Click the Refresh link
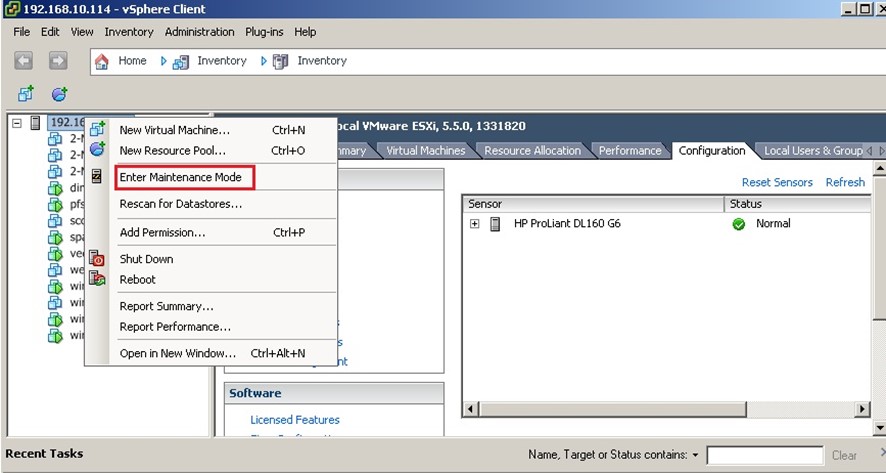The image size is (886, 473). tap(845, 183)
